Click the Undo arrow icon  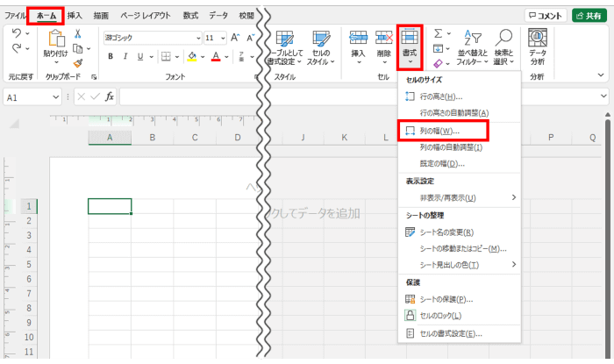pyautogui.click(x=18, y=33)
